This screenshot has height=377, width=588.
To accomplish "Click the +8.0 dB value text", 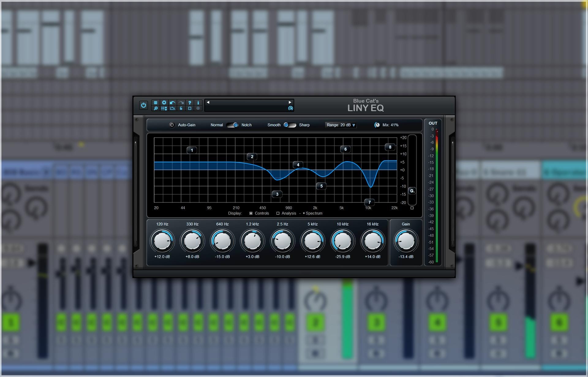I will pos(192,257).
